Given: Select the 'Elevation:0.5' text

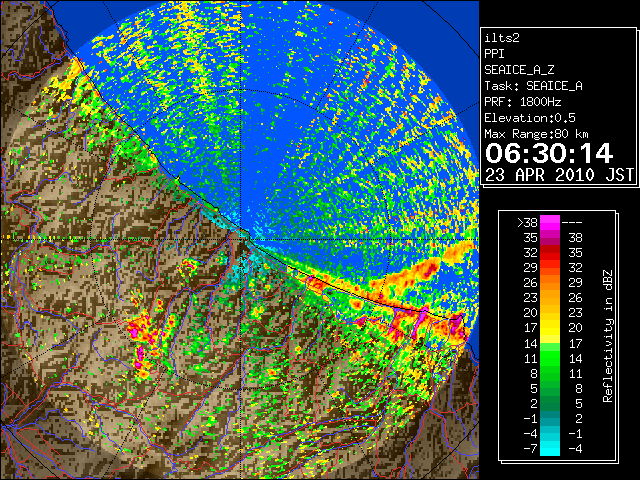Looking at the screenshot, I should point(530,118).
